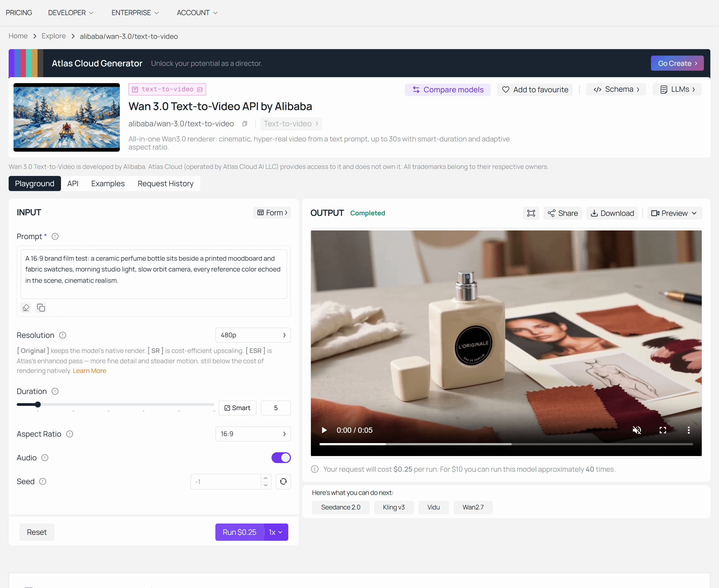Screen dimensions: 719x588
Task: Try the Wan2.7 suggestion
Action: pyautogui.click(x=473, y=507)
